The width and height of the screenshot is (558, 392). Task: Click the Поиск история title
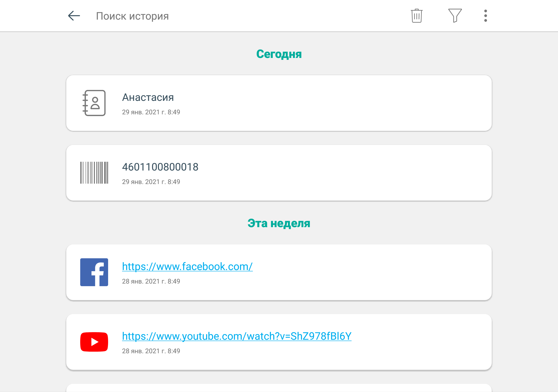pyautogui.click(x=132, y=16)
